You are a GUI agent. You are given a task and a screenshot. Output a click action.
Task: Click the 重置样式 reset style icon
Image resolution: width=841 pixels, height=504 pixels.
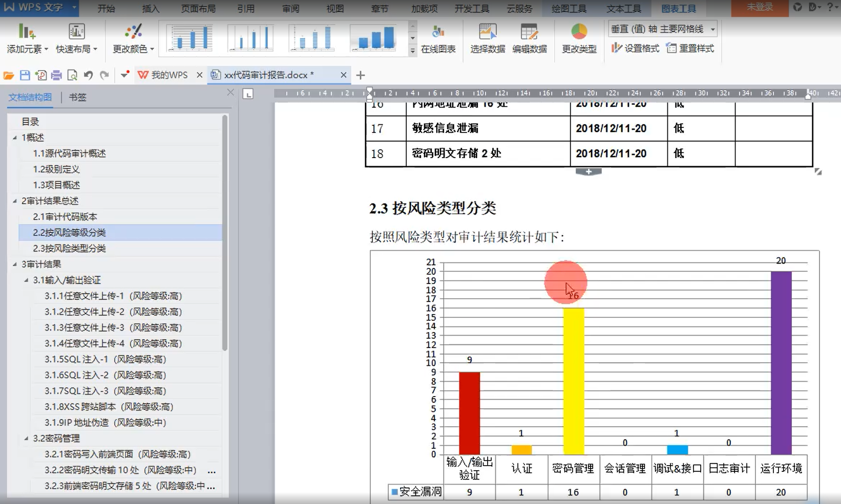tap(690, 49)
